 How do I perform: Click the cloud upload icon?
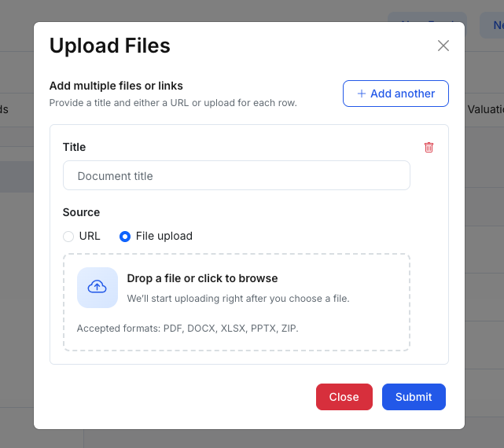[97, 287]
